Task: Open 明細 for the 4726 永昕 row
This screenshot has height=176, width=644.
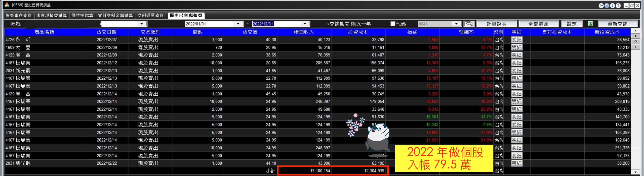Action: coord(516,40)
